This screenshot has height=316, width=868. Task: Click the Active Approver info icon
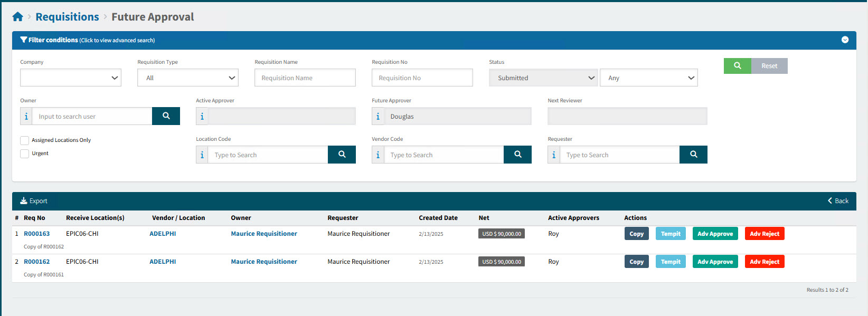point(202,116)
